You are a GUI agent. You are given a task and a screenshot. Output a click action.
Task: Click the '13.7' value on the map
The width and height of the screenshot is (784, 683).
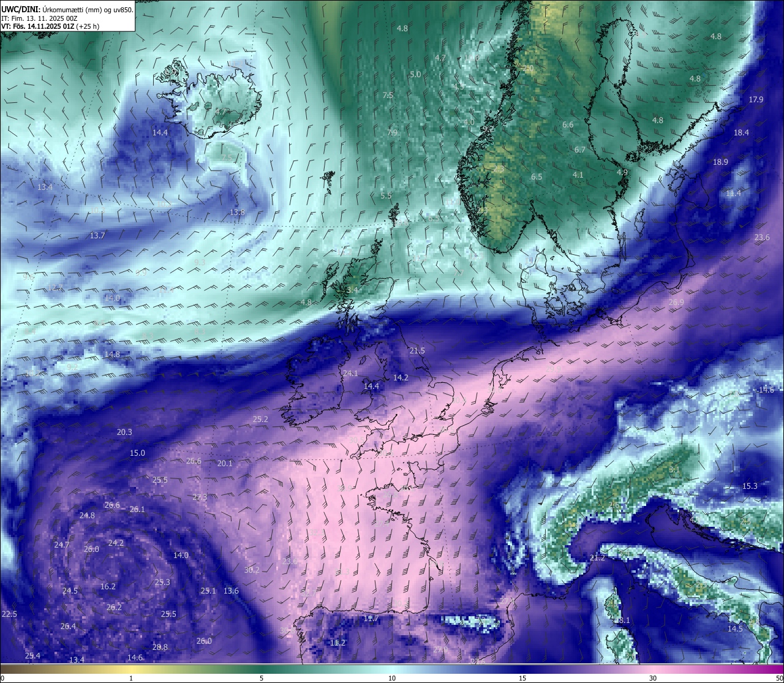(97, 236)
